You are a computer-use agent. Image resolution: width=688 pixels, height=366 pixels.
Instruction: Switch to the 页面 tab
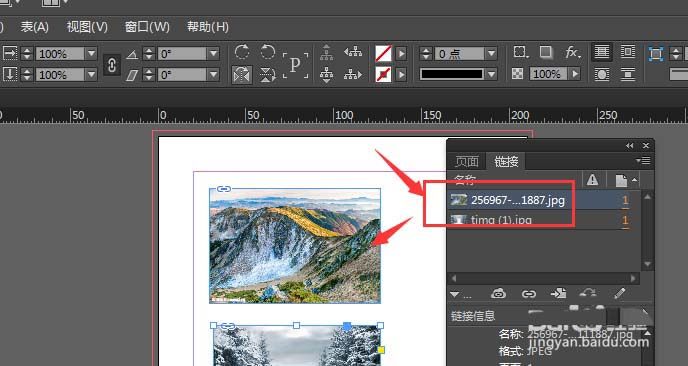[466, 161]
